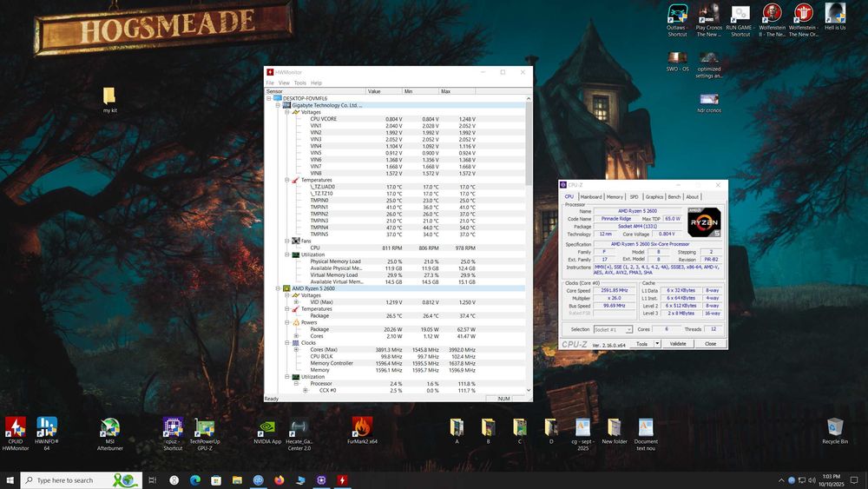
Task: Expand the Cores (Max) clocks entry
Action: pos(295,349)
